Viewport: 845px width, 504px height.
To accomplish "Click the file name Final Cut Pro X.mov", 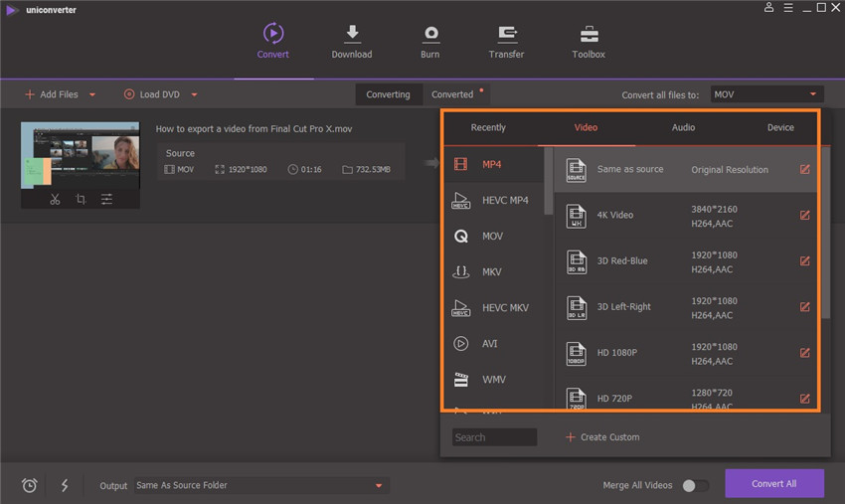I will pos(253,129).
